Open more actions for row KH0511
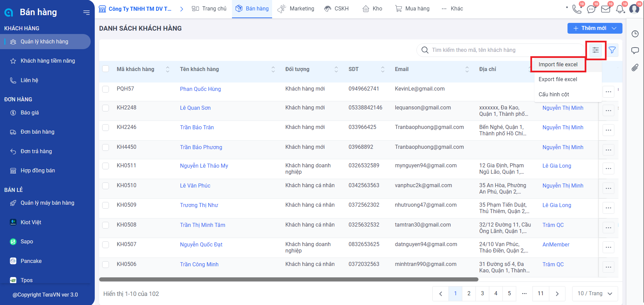Screen dimensions: 644x305 click(x=608, y=168)
